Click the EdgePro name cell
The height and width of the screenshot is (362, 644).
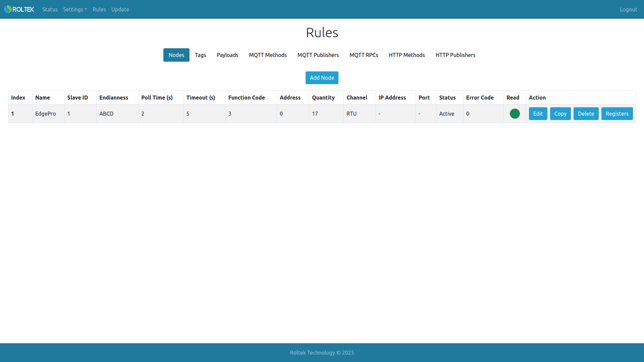[x=48, y=114]
